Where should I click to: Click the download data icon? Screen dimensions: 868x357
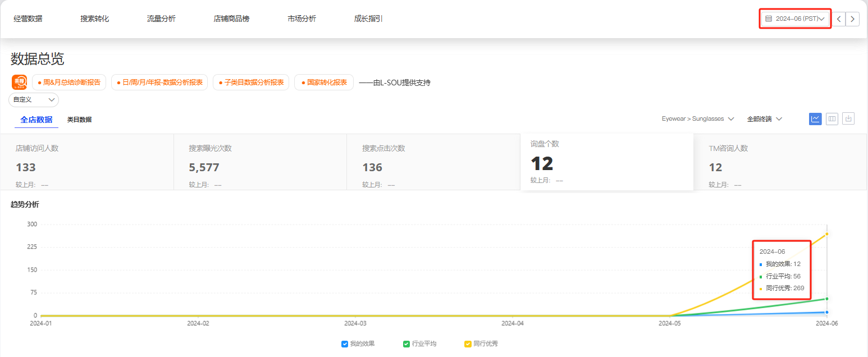pyautogui.click(x=848, y=118)
